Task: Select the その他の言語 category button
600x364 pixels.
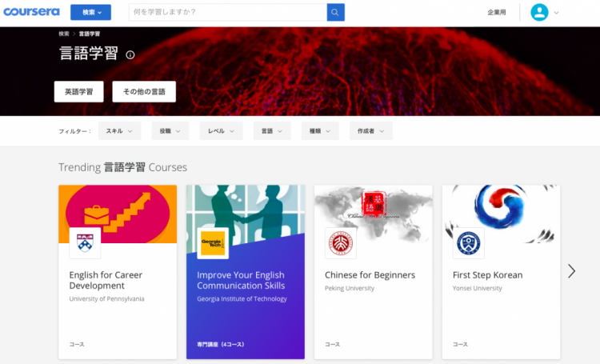Action: (144, 91)
